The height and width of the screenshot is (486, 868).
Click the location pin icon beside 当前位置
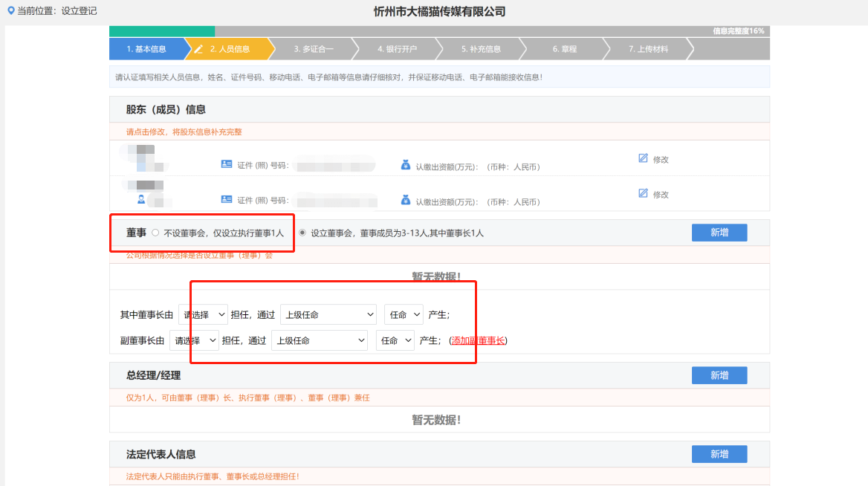(10, 10)
